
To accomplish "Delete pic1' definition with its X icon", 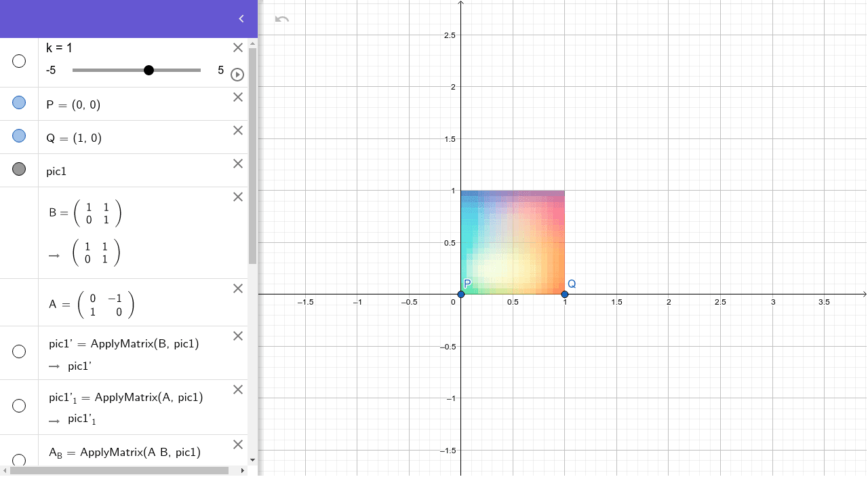I will coord(237,336).
